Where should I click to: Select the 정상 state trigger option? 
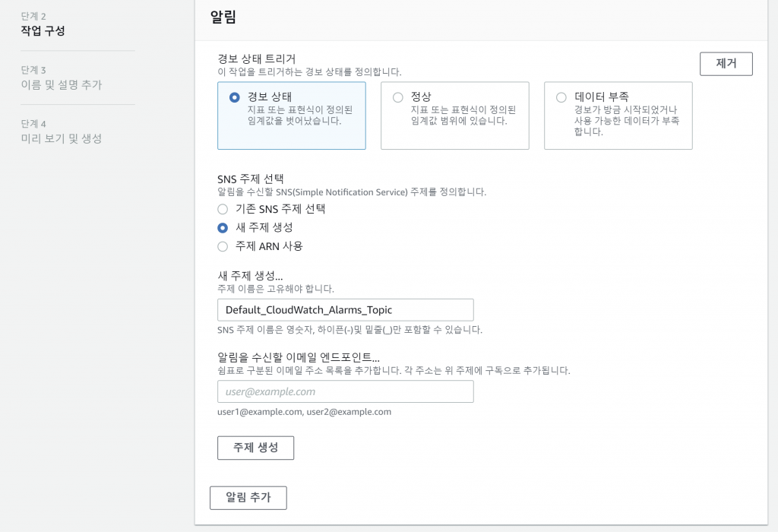(x=398, y=97)
